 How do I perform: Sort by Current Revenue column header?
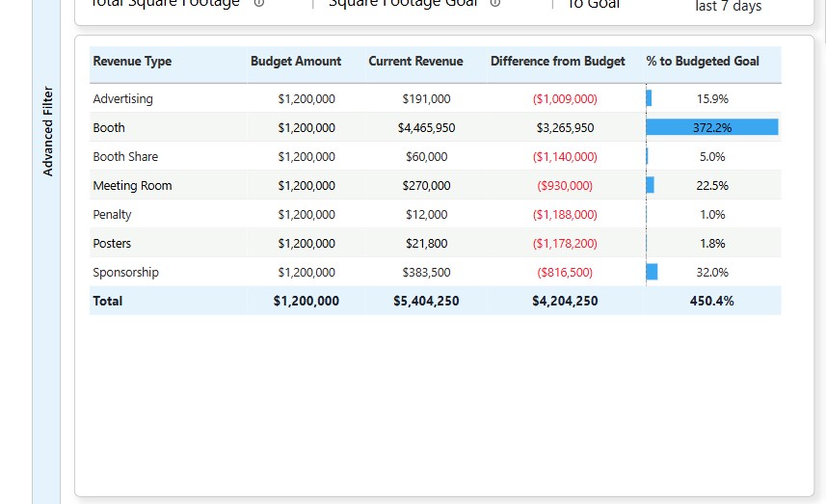[x=415, y=61]
